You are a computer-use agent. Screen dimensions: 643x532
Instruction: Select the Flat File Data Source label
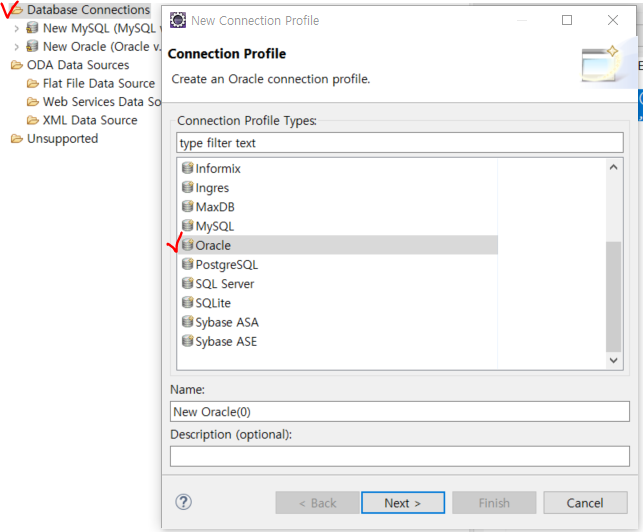99,83
